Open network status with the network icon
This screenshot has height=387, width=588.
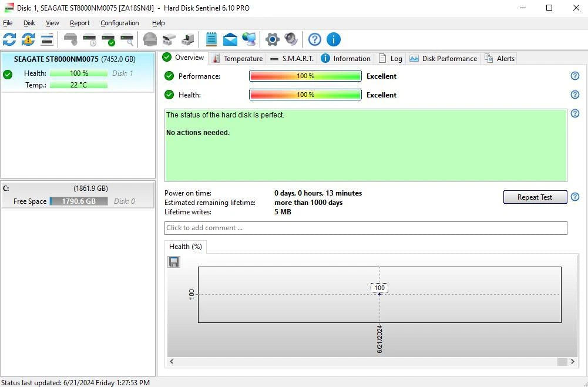[x=248, y=39]
